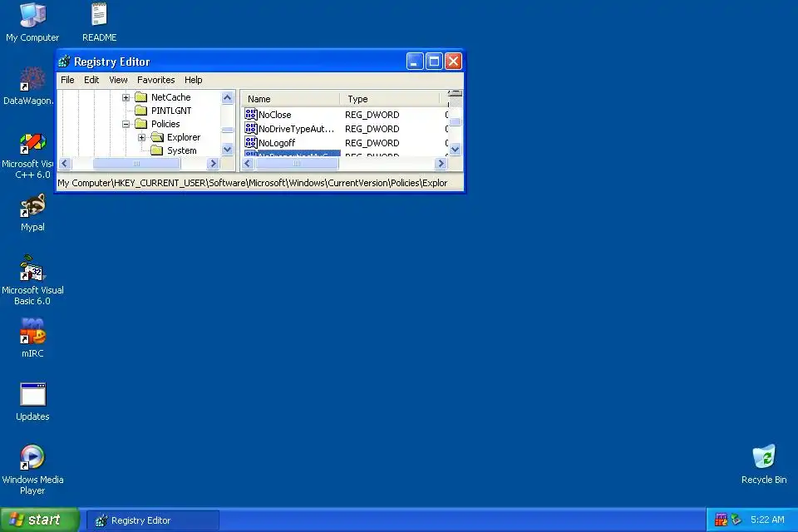Click the NoClose DWORD value icon
This screenshot has height=532, width=798.
(251, 114)
